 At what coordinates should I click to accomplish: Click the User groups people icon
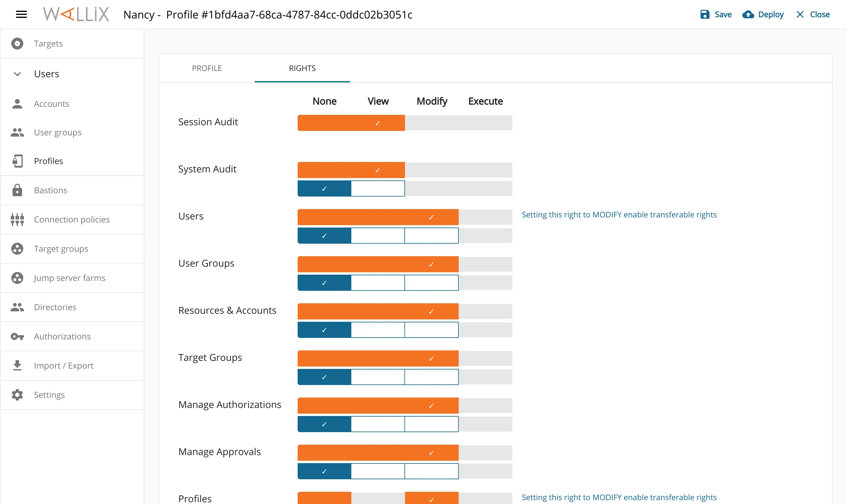(17, 132)
